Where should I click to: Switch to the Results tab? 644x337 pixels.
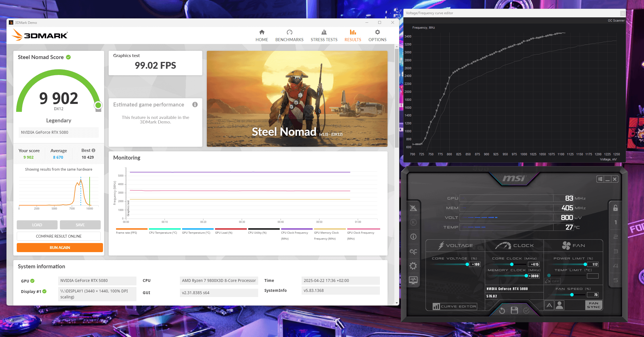tap(353, 36)
